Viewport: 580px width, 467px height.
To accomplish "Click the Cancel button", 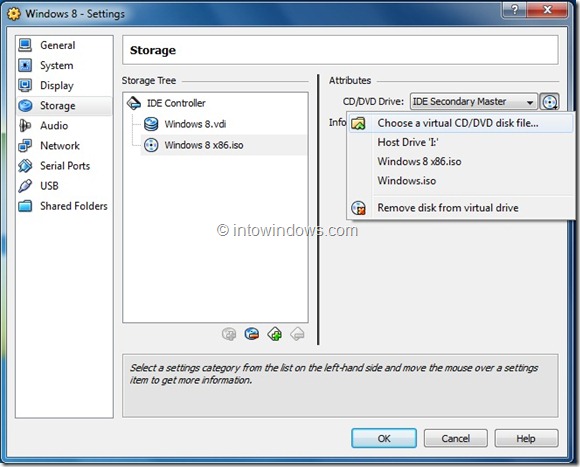I will (455, 439).
